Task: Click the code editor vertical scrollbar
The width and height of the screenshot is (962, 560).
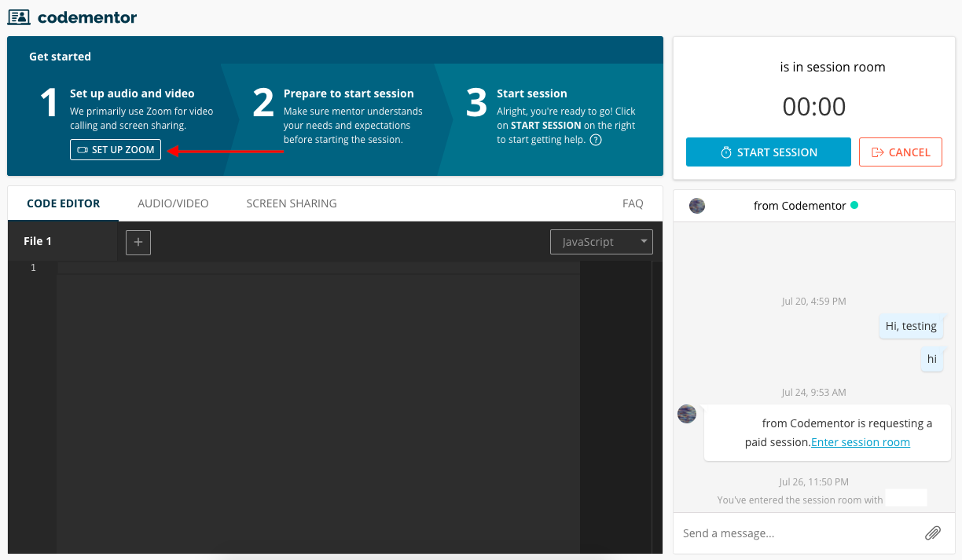Action: (656, 407)
